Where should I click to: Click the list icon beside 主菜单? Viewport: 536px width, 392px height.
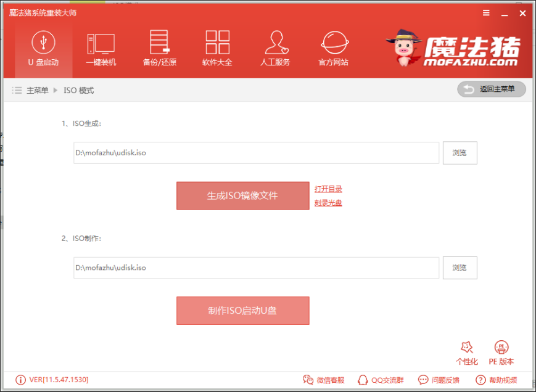coord(17,90)
